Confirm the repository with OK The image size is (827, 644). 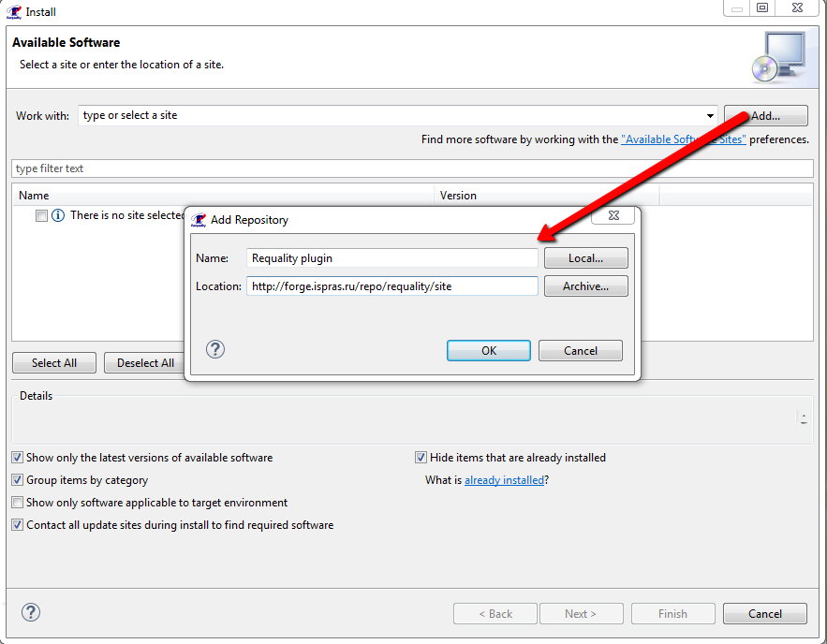[x=488, y=350]
